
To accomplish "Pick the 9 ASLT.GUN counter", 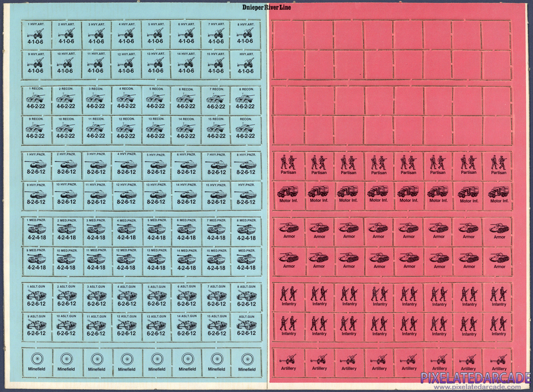I will (x=36, y=327).
